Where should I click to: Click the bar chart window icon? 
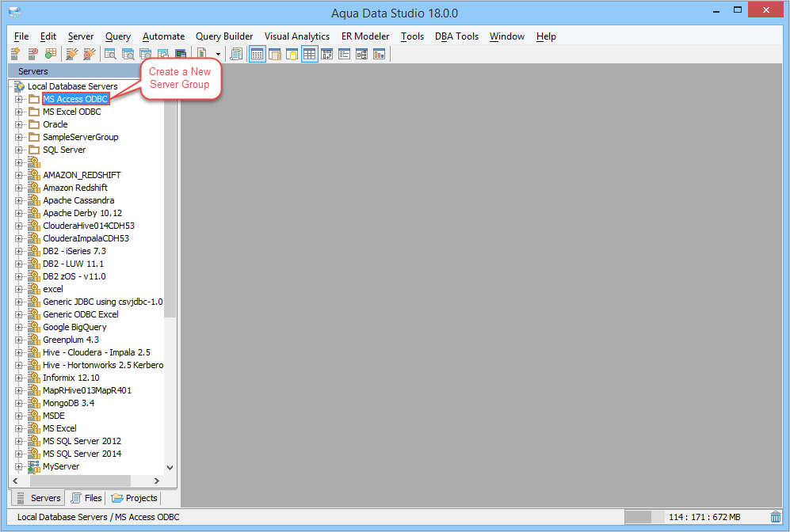click(380, 54)
